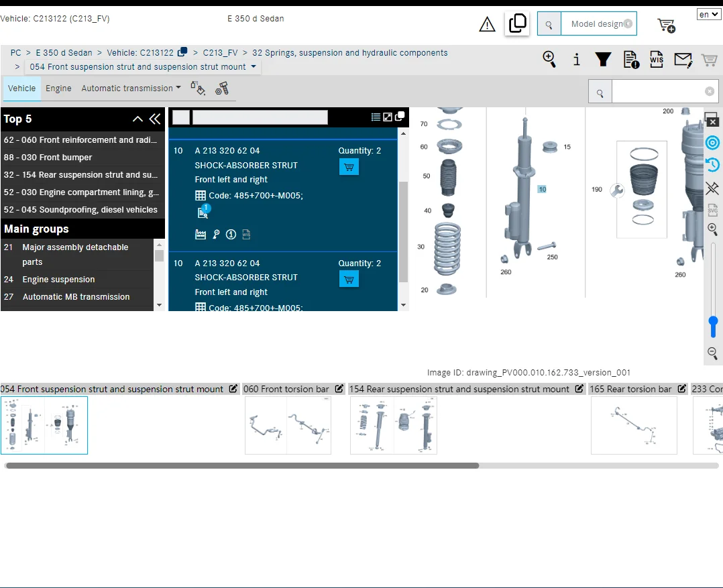Collapse the Top 5 section chevron
This screenshot has width=723, height=588.
coord(137,119)
